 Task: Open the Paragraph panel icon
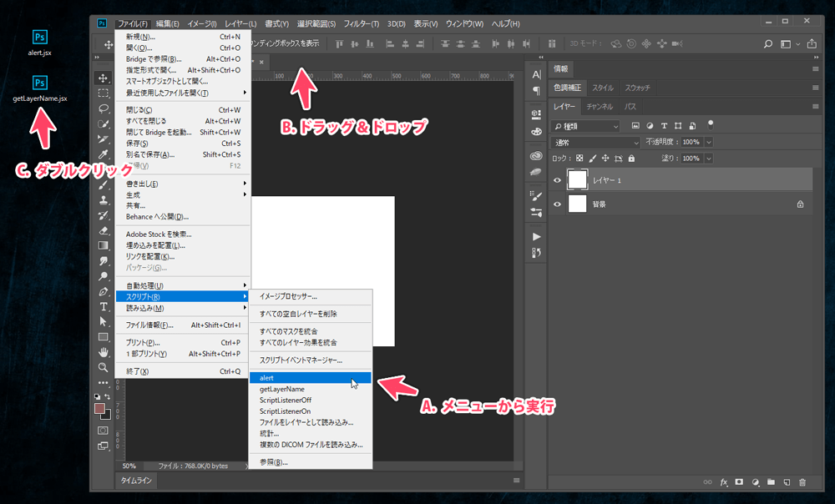point(536,91)
